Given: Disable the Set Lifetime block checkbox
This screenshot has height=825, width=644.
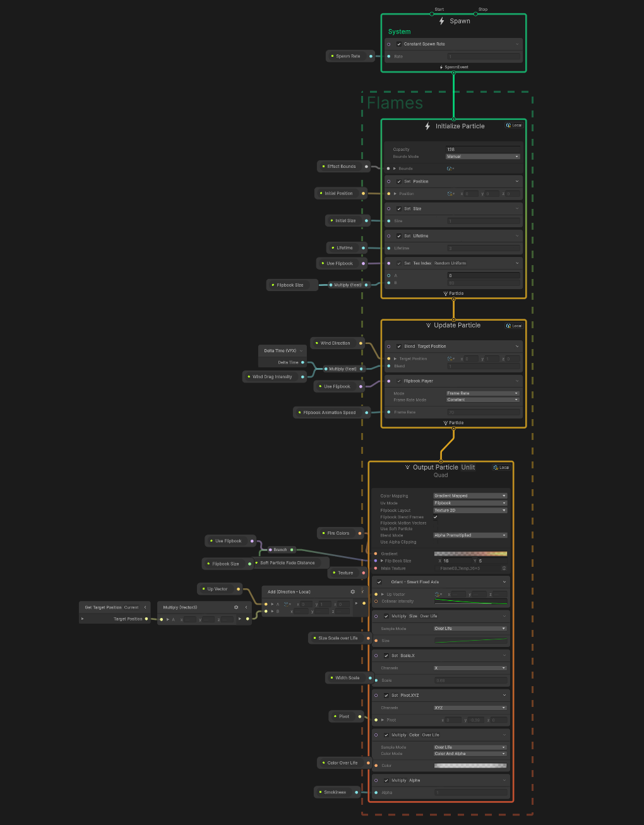Looking at the screenshot, I should click(399, 235).
